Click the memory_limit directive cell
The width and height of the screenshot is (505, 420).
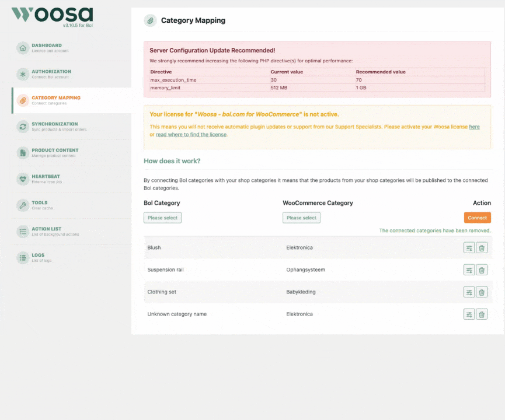click(x=210, y=87)
